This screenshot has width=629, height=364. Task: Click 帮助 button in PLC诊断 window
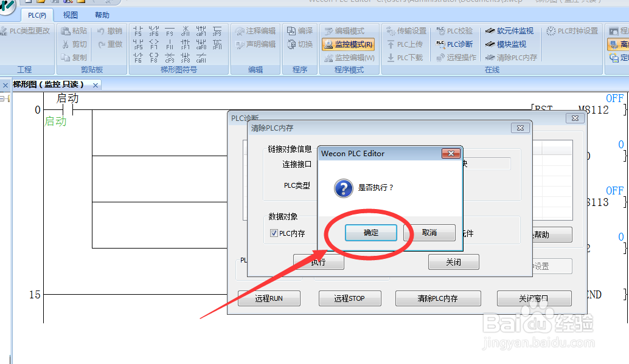[552, 235]
